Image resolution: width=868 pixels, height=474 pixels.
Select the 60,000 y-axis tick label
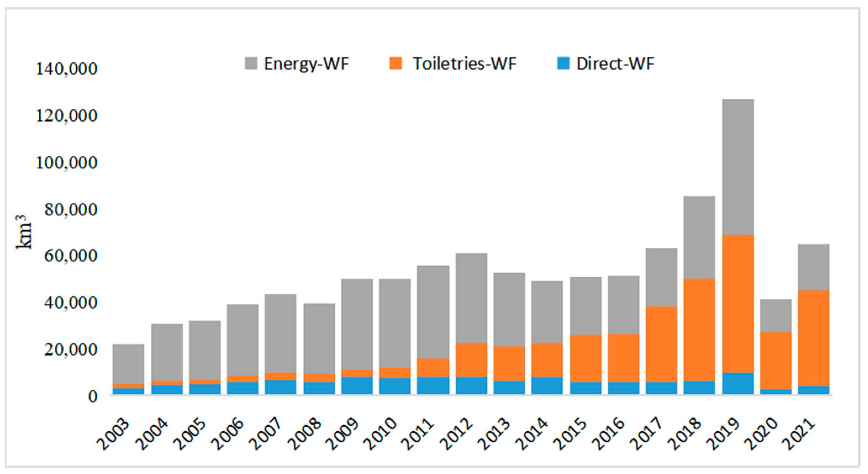(x=71, y=256)
